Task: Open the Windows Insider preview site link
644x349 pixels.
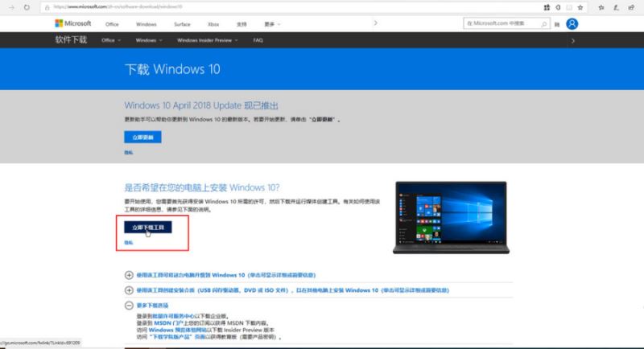Action: [177, 330]
